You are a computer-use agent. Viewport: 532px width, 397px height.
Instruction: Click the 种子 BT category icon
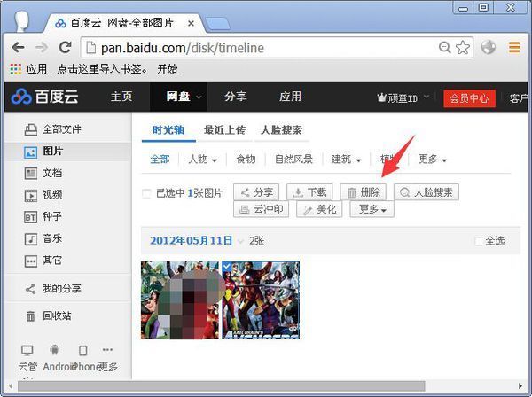[30, 217]
